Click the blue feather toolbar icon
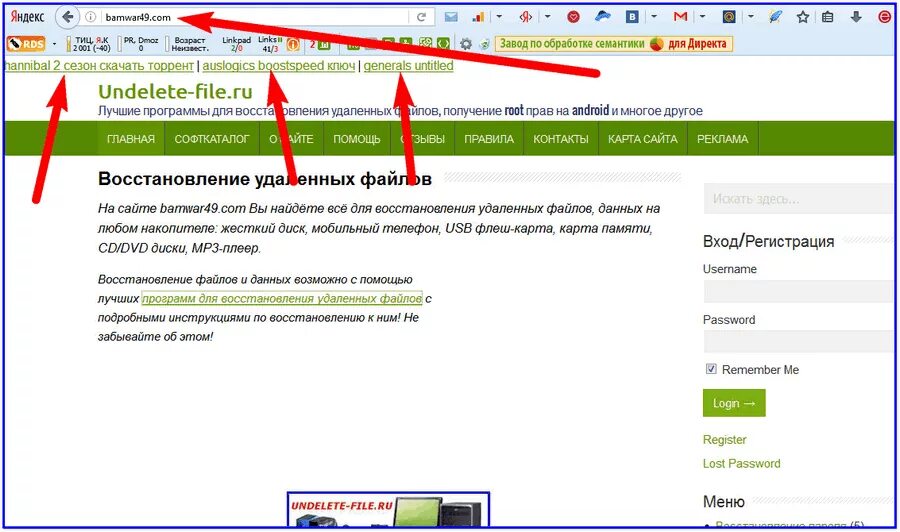 775,17
